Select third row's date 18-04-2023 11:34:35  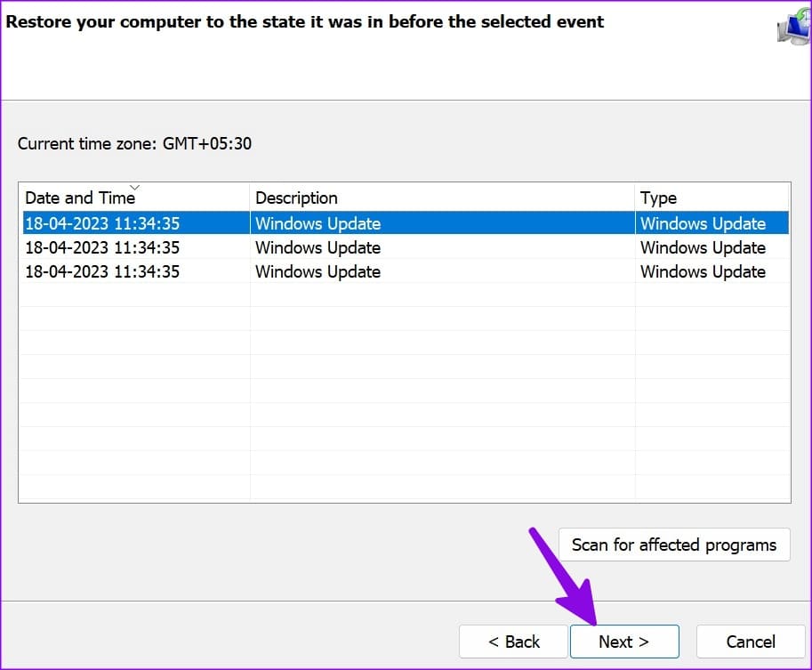[x=102, y=271]
